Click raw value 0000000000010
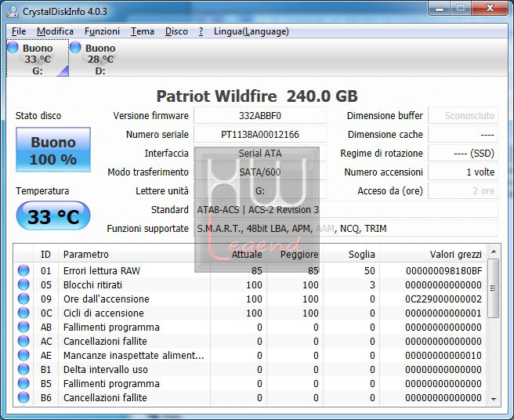 [443, 356]
